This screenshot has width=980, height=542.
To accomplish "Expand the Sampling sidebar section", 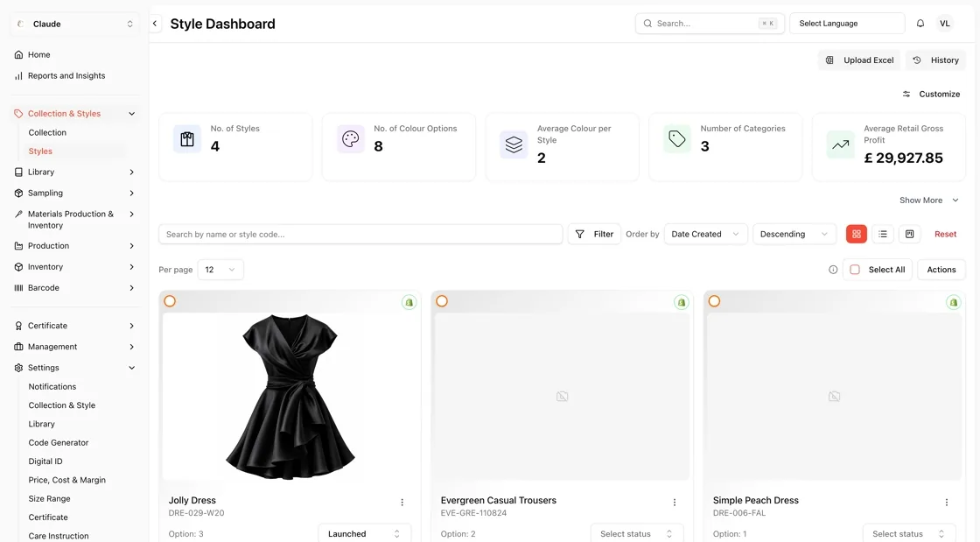I will (74, 194).
